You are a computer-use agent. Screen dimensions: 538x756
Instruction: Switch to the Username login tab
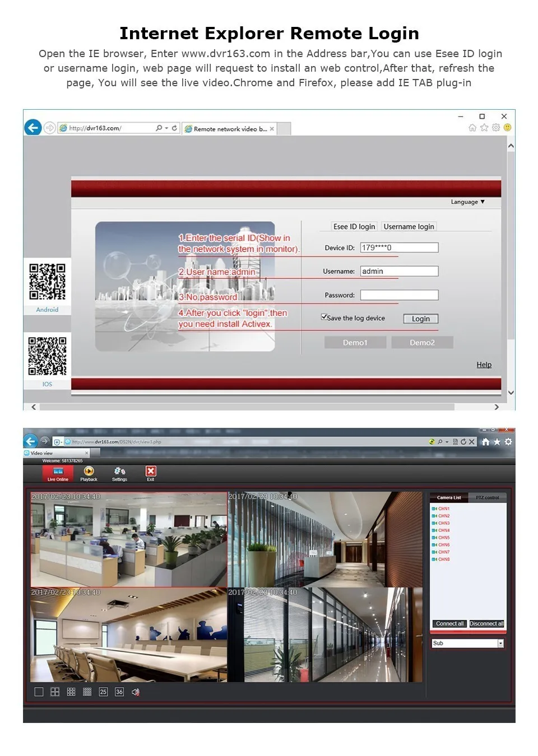click(x=409, y=227)
